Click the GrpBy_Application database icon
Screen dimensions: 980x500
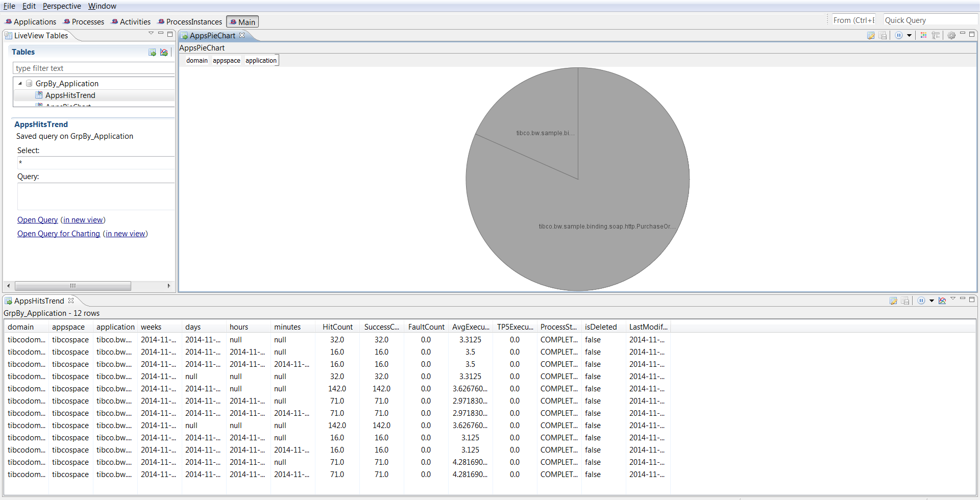pyautogui.click(x=29, y=83)
